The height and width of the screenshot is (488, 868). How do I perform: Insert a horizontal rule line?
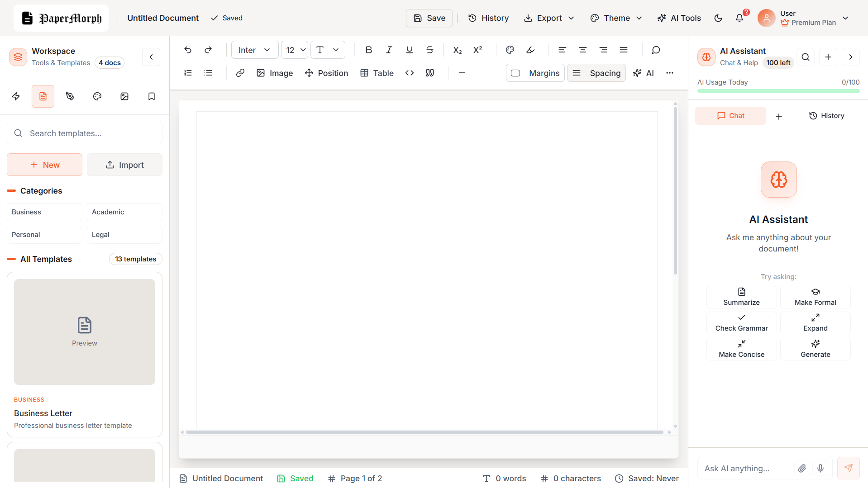coord(462,73)
